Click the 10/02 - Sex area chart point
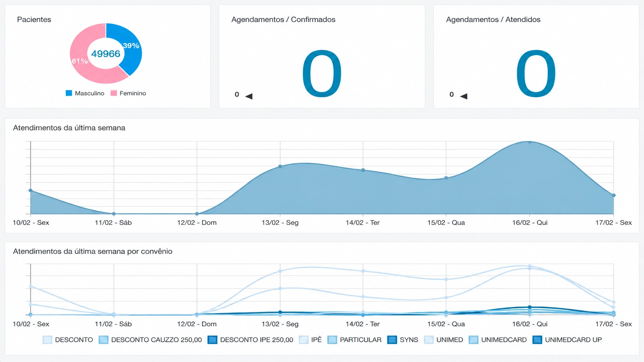Screen dimensions: 644x362 [x=31, y=190]
